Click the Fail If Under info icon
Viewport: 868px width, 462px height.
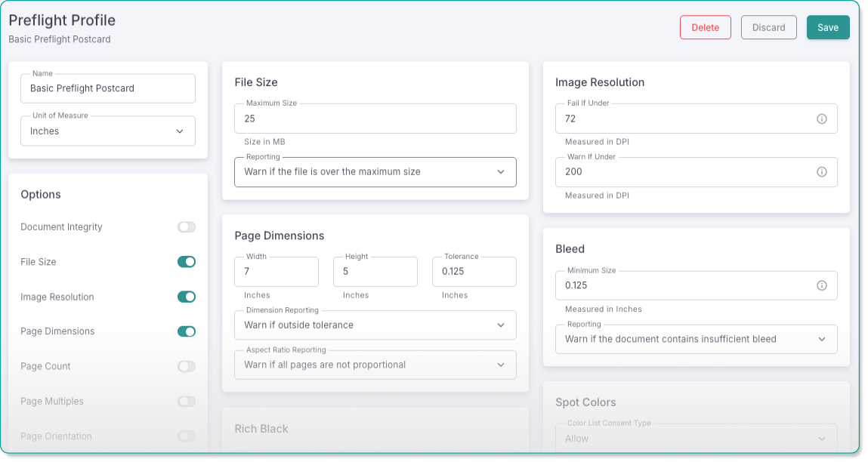pos(821,119)
